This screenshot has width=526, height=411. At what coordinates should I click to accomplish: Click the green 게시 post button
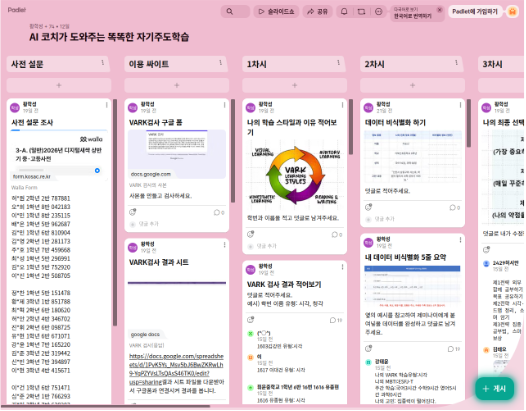pos(494,389)
